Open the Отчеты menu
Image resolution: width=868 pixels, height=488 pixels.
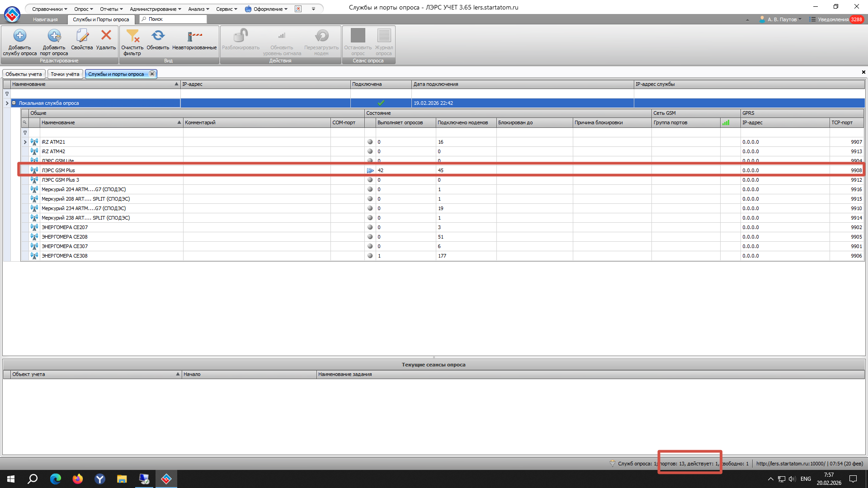pyautogui.click(x=111, y=9)
